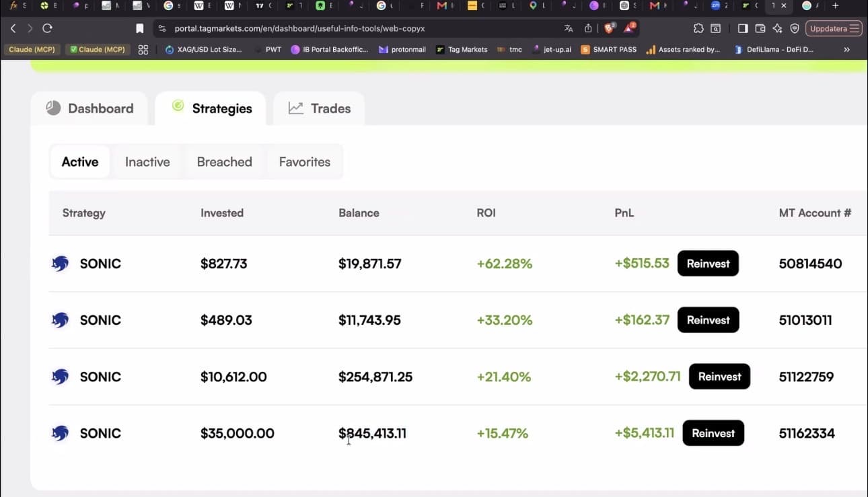The height and width of the screenshot is (497, 868).
Task: Open a new tab with the plus icon
Action: coord(835,5)
